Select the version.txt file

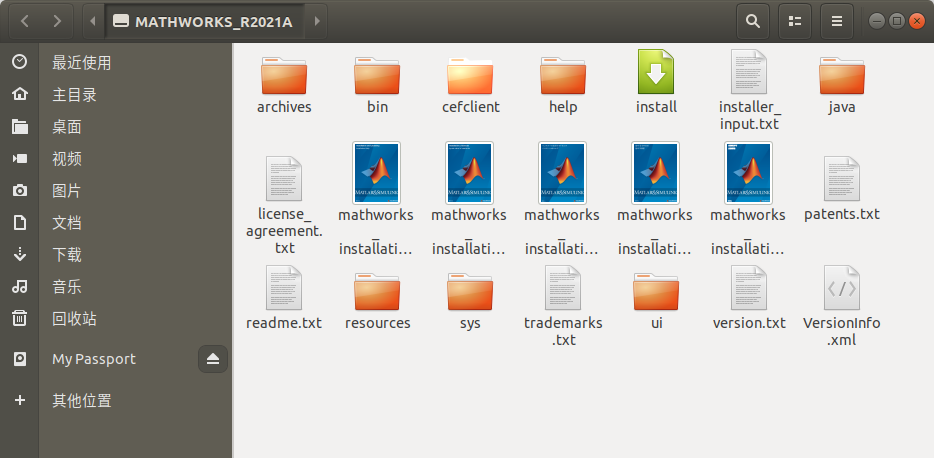tap(749, 298)
